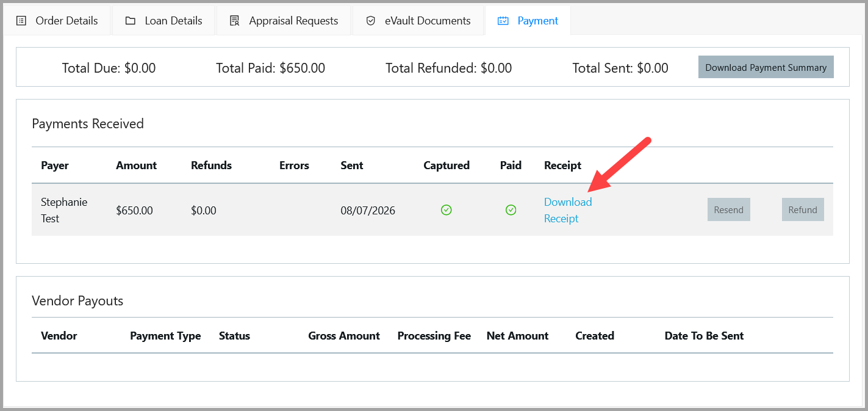Click the Errors column header

[294, 165]
